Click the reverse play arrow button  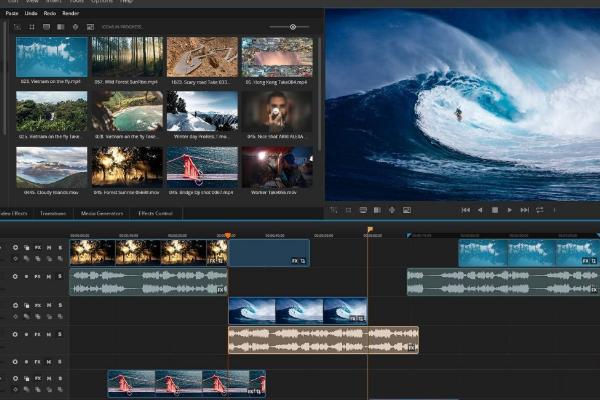tap(480, 210)
